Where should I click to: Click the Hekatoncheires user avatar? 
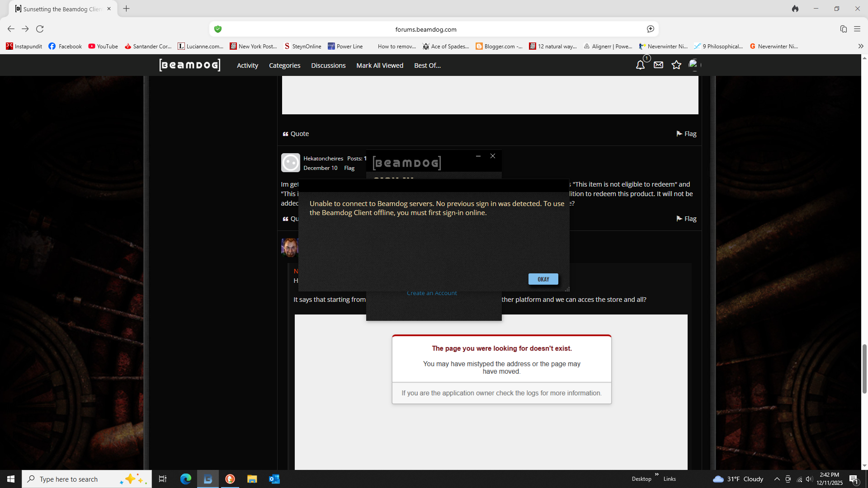(290, 163)
